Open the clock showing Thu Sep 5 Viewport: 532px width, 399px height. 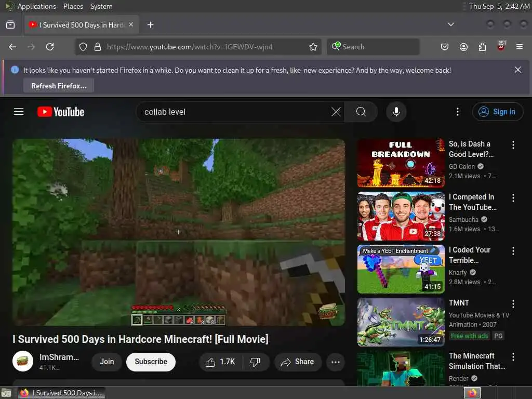499,6
